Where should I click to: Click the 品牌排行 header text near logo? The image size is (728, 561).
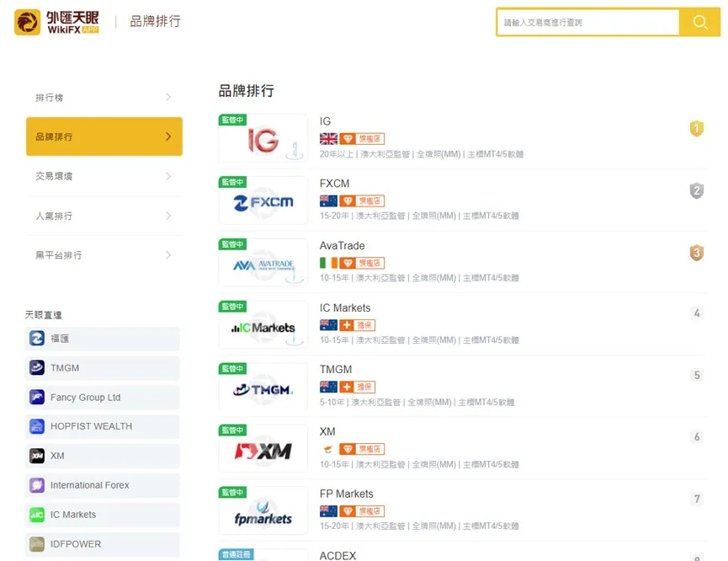pyautogui.click(x=155, y=21)
